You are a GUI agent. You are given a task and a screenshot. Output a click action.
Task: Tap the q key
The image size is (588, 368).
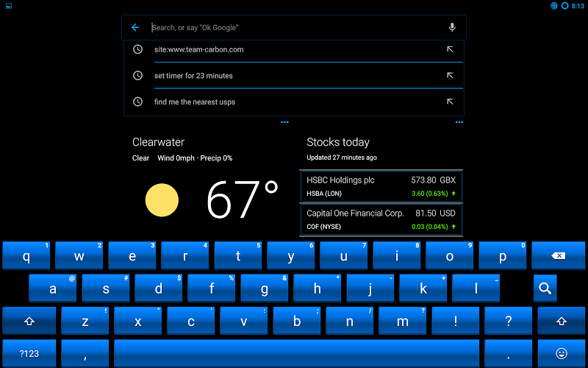coord(26,255)
